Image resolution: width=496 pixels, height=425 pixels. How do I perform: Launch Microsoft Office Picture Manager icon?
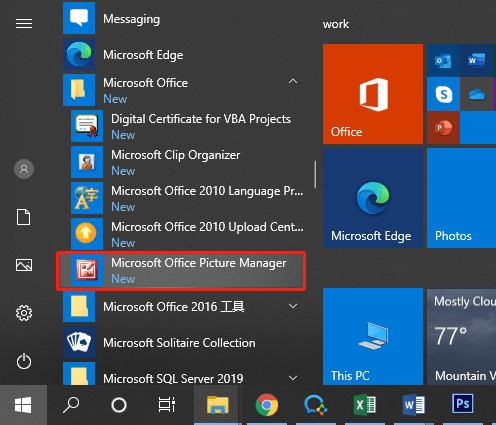[87, 270]
